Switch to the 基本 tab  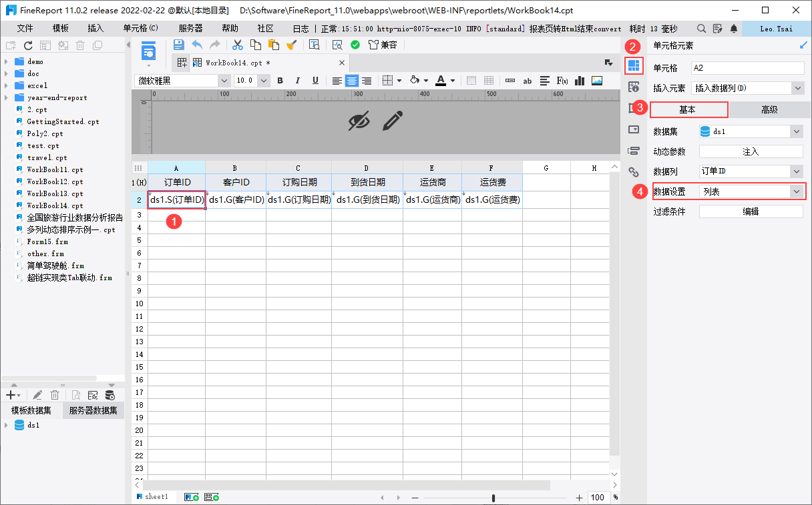(x=688, y=109)
